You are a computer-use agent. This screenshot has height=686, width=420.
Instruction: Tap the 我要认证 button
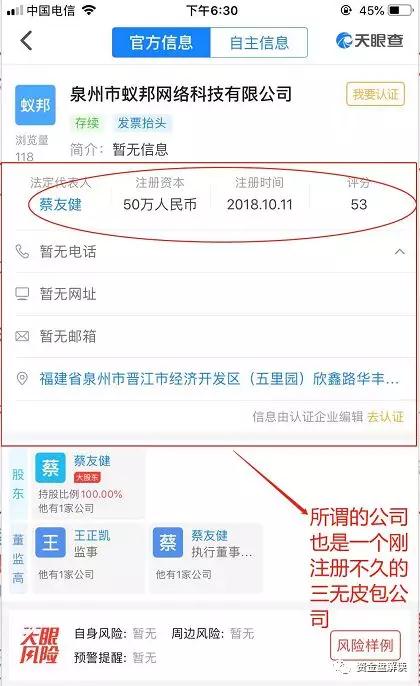coord(375,94)
